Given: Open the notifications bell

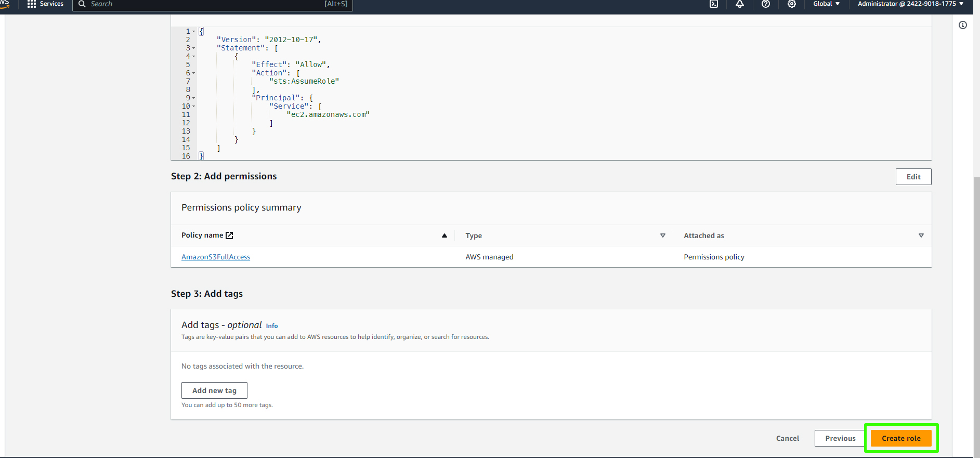Looking at the screenshot, I should coord(740,4).
